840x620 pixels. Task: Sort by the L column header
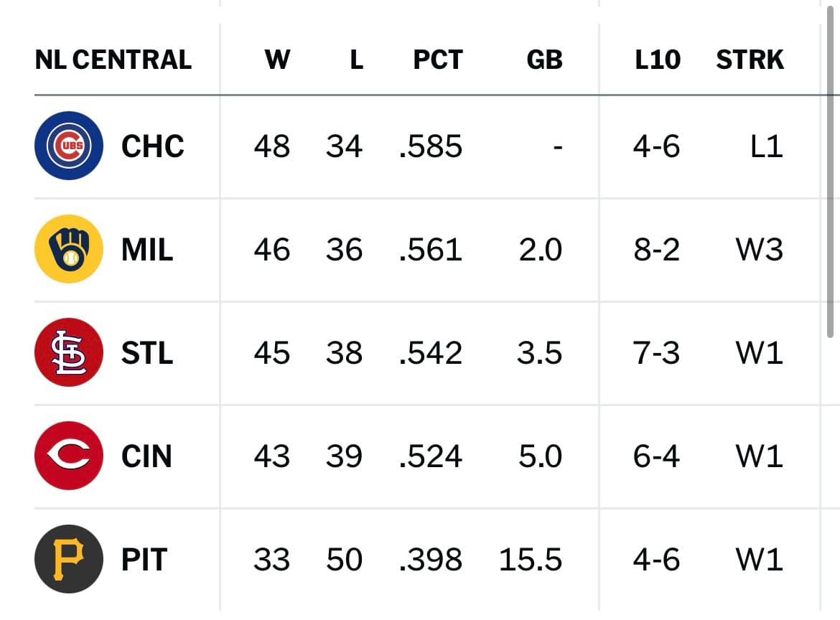(356, 60)
